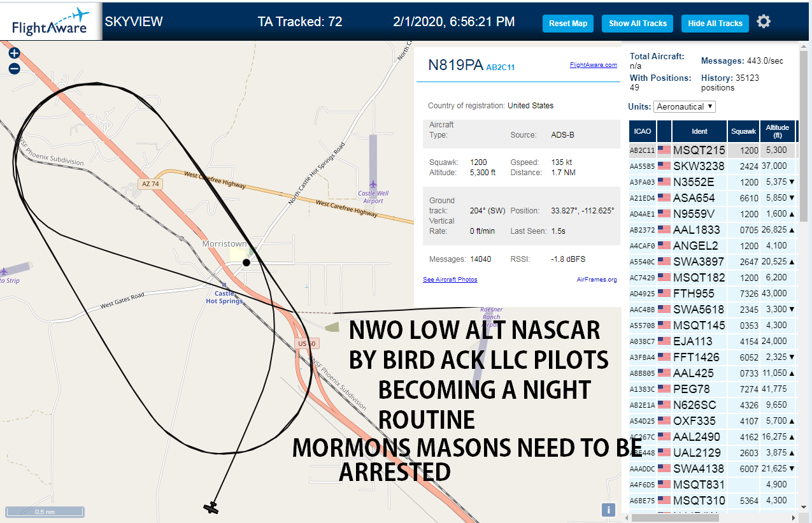Sort table by ICAO column header
This screenshot has width=812, height=523.
tap(643, 131)
